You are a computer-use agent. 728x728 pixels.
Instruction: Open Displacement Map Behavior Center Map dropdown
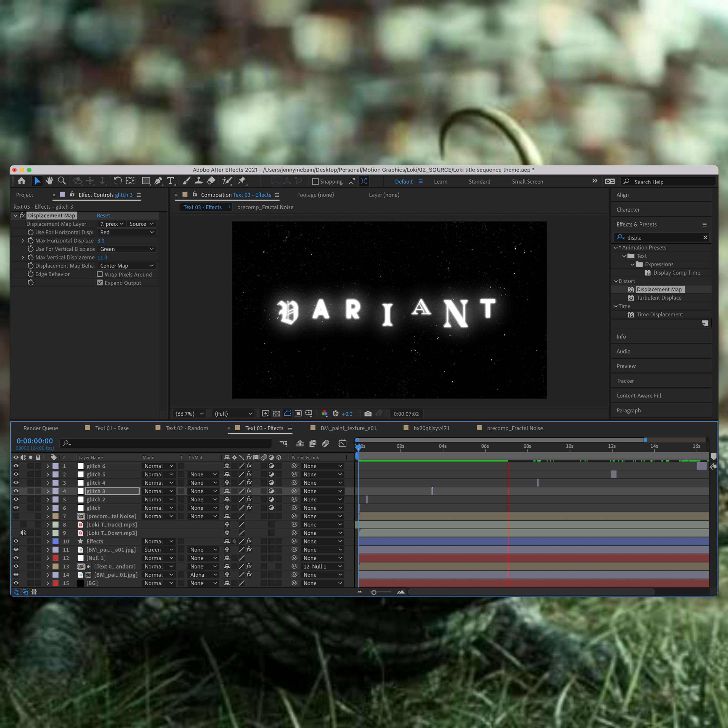pos(127,266)
